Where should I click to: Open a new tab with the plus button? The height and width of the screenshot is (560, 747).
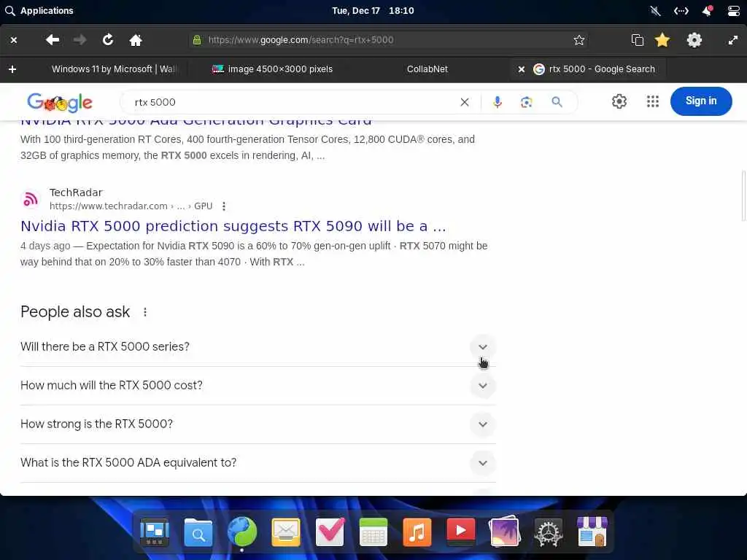pyautogui.click(x=12, y=69)
